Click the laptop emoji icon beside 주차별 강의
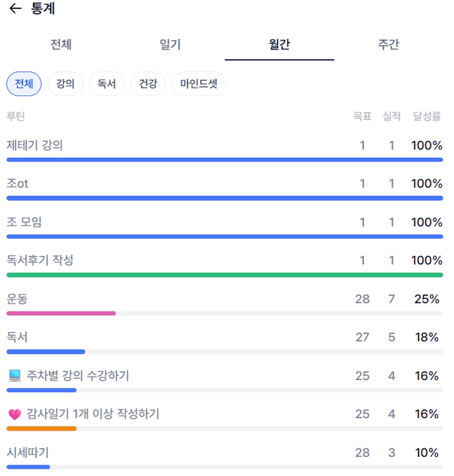This screenshot has height=476, width=454. pyautogui.click(x=15, y=376)
